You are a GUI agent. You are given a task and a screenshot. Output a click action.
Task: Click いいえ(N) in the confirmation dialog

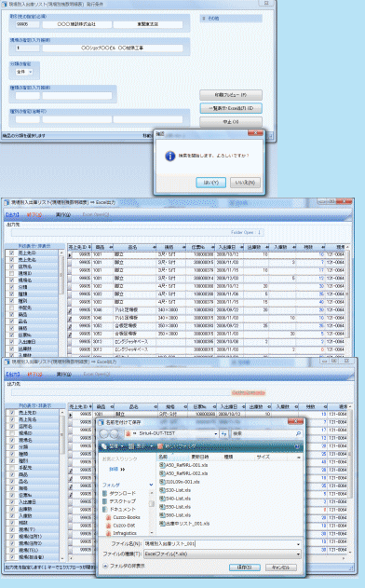click(245, 183)
